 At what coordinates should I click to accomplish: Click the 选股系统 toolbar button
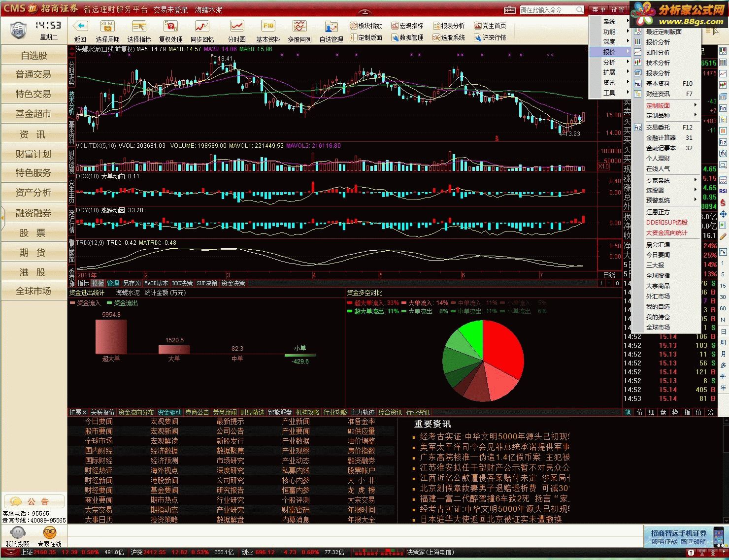pos(449,37)
